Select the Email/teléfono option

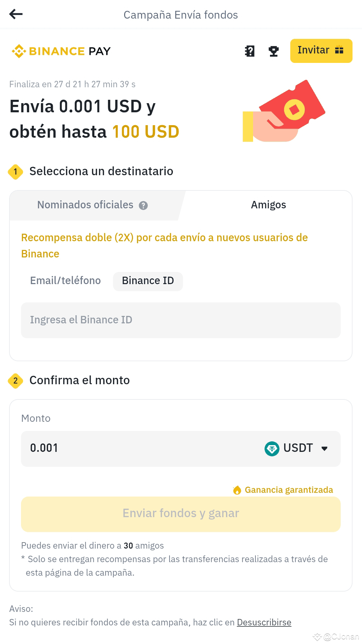(x=65, y=281)
